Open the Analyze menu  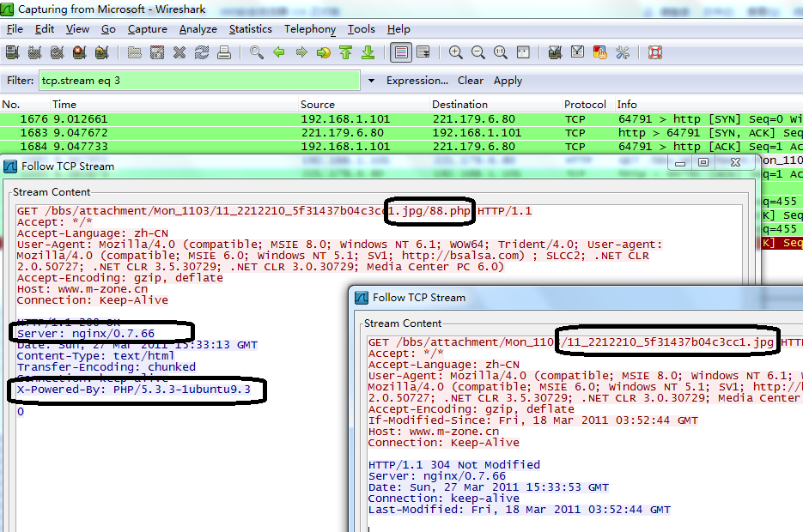tap(198, 29)
